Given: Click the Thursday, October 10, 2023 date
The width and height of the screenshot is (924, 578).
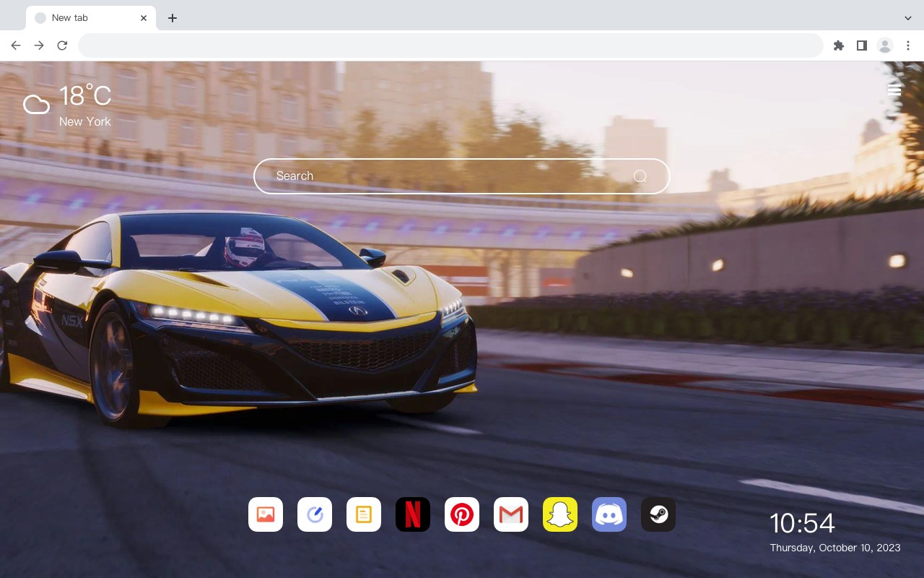Looking at the screenshot, I should pos(835,548).
